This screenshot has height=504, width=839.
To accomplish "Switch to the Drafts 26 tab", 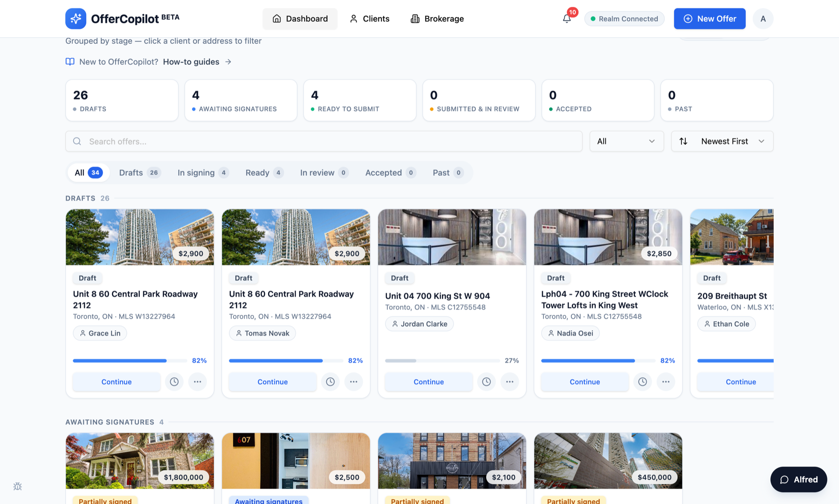I will click(x=140, y=172).
